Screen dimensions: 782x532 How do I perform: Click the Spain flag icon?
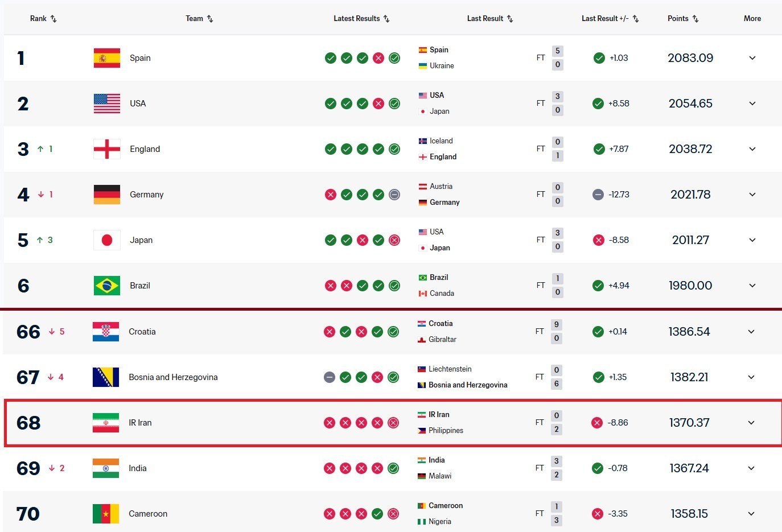pos(106,58)
